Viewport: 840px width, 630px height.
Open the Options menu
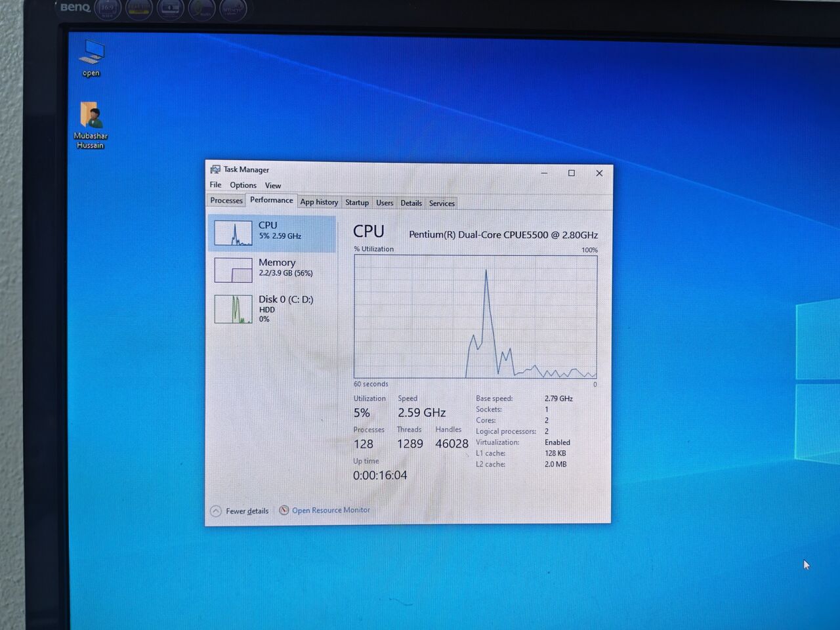(243, 185)
